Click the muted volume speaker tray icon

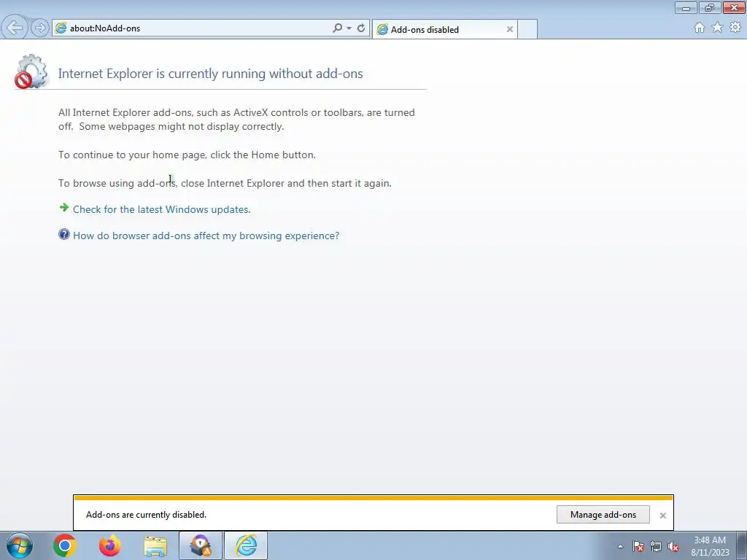pyautogui.click(x=673, y=546)
